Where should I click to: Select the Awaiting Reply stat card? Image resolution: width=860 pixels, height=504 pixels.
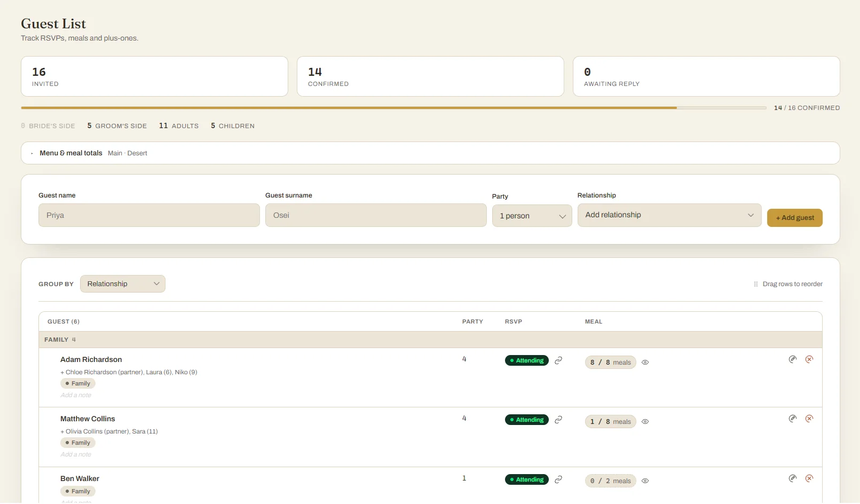coord(706,76)
